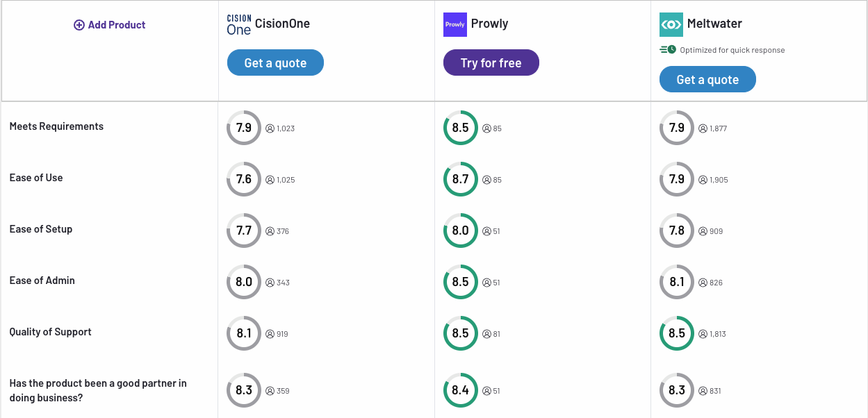Click the plus icon beside Add Product
Image resolution: width=868 pixels, height=418 pixels.
pos(79,25)
